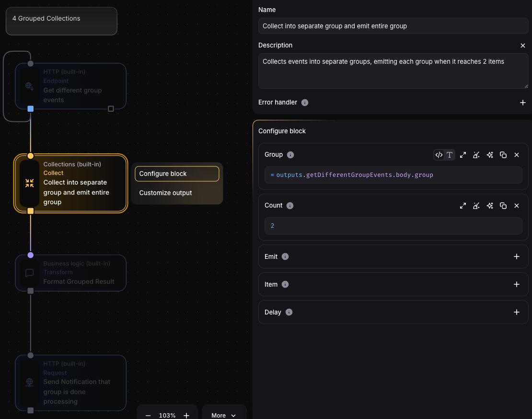Click the AI sparkle icon in Group
Screen dimensions: 532x419
coord(490,155)
